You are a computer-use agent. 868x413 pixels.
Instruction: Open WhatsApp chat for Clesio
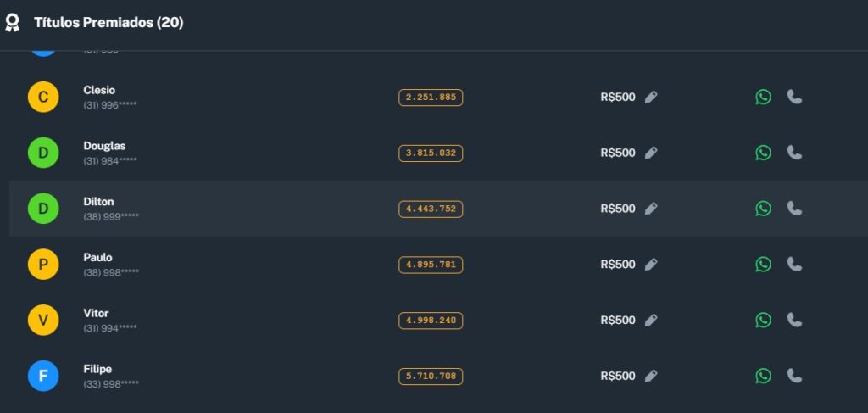(x=763, y=97)
